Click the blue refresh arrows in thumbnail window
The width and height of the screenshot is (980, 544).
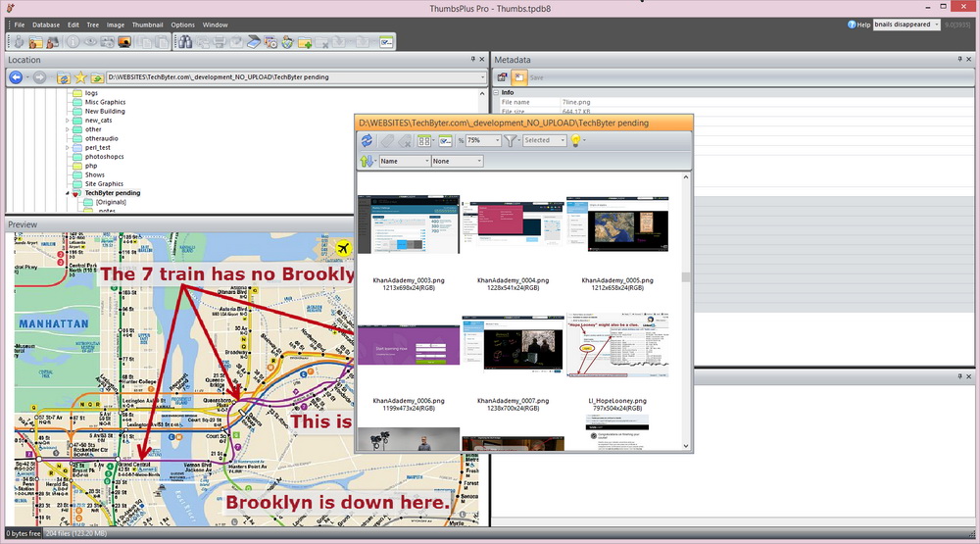coord(367,141)
